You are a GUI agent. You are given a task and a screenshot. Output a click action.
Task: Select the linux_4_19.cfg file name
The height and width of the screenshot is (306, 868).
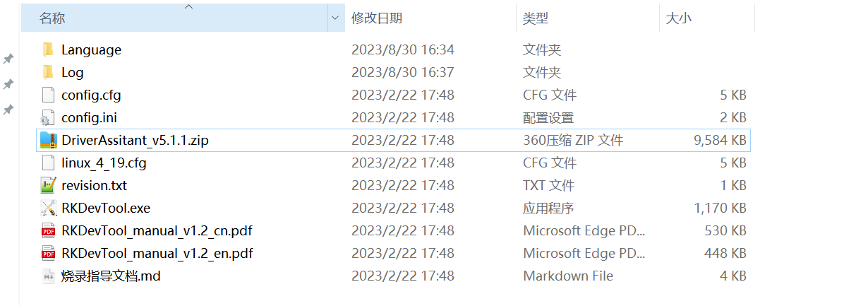104,163
